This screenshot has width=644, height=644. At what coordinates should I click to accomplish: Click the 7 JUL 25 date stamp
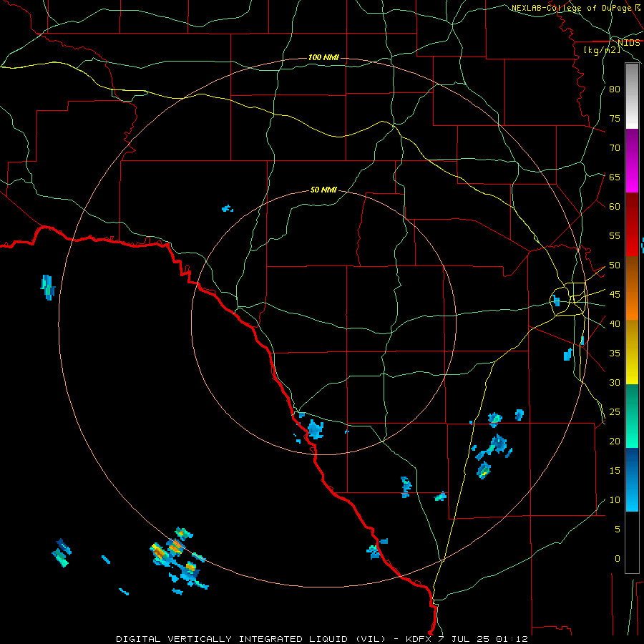point(466,639)
